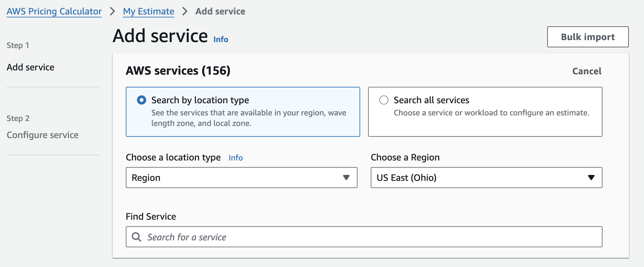
Task: Click the Bulk import button
Action: point(588,37)
